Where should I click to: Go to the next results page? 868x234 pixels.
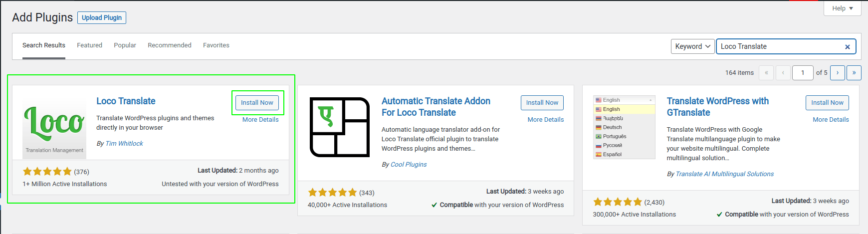pos(838,73)
